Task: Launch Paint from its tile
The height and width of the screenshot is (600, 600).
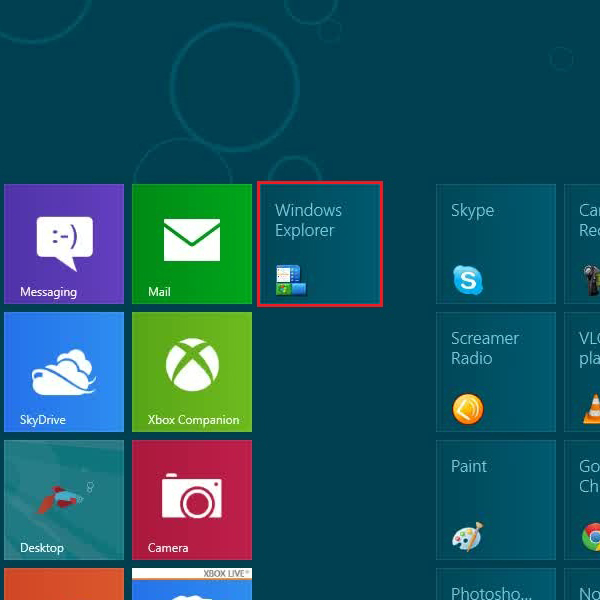Action: [x=496, y=500]
